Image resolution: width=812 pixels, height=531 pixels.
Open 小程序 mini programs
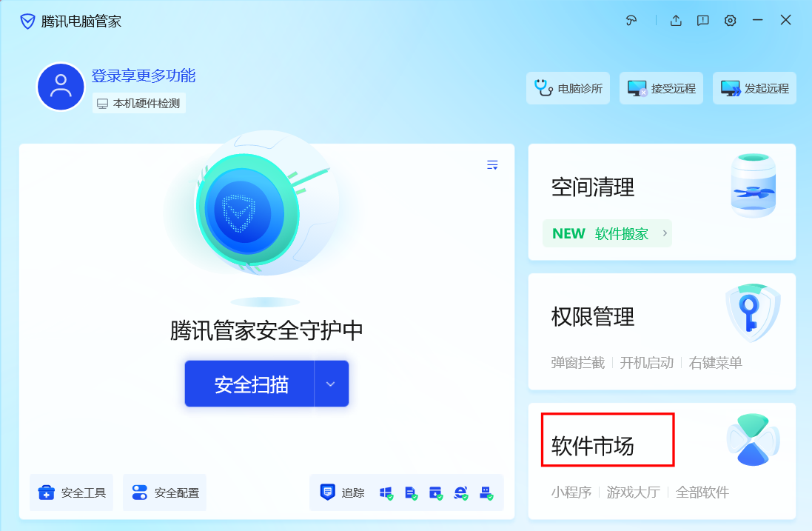(x=571, y=492)
